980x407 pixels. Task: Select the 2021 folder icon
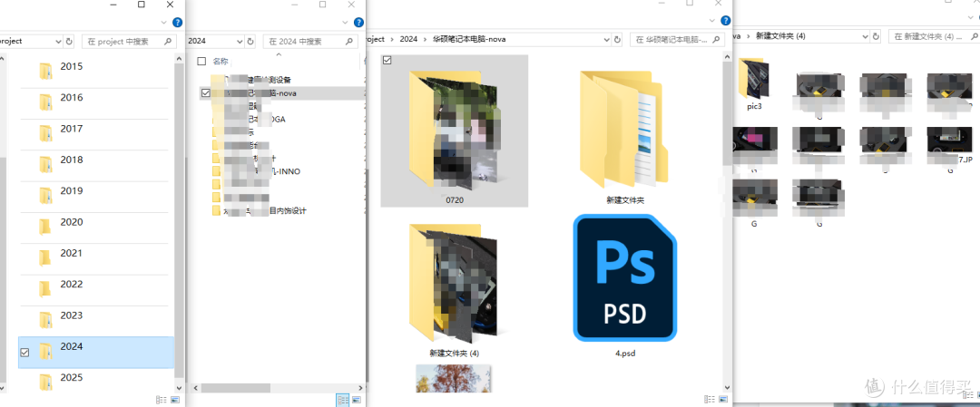(45, 257)
